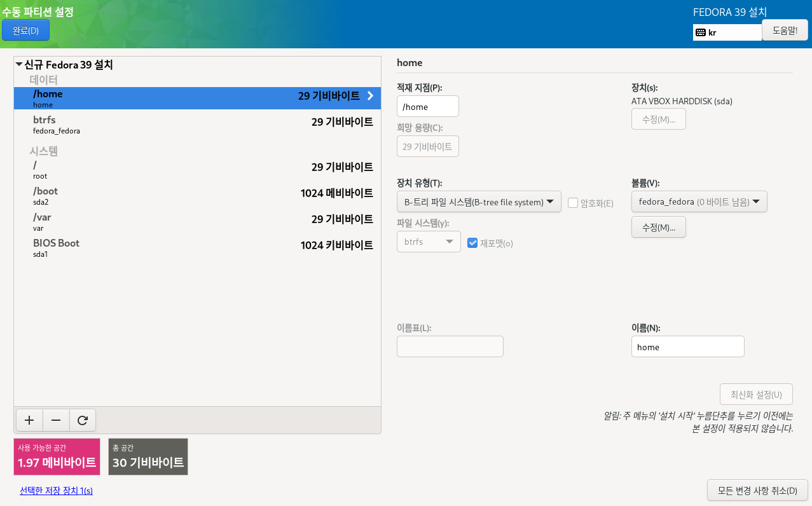This screenshot has width=812, height=506.
Task: Select the /var mount point row
Action: (197, 222)
